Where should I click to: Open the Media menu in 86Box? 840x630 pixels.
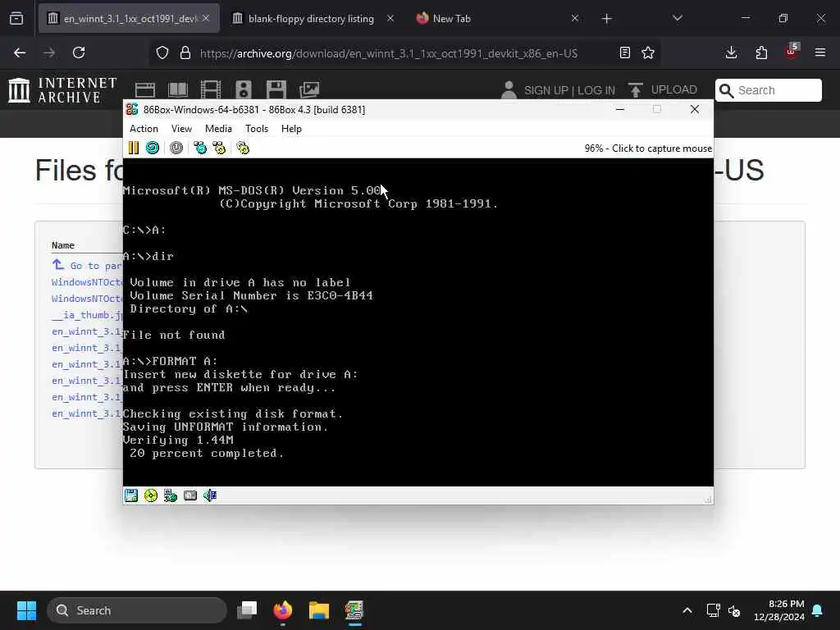point(218,129)
